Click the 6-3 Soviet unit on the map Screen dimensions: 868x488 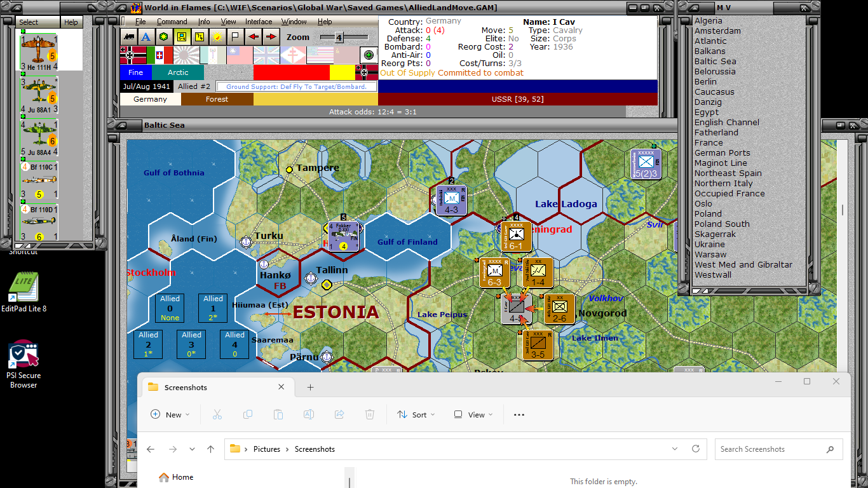[x=494, y=272]
